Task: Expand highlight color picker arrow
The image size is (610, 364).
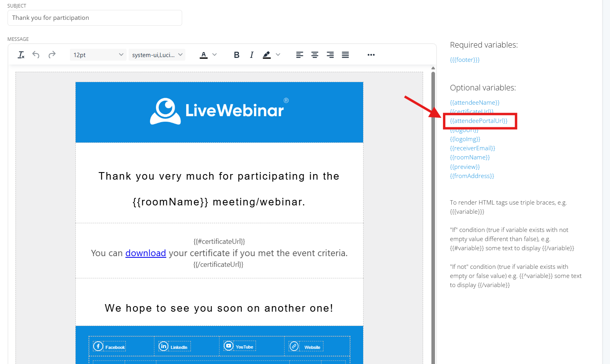Action: click(x=278, y=55)
